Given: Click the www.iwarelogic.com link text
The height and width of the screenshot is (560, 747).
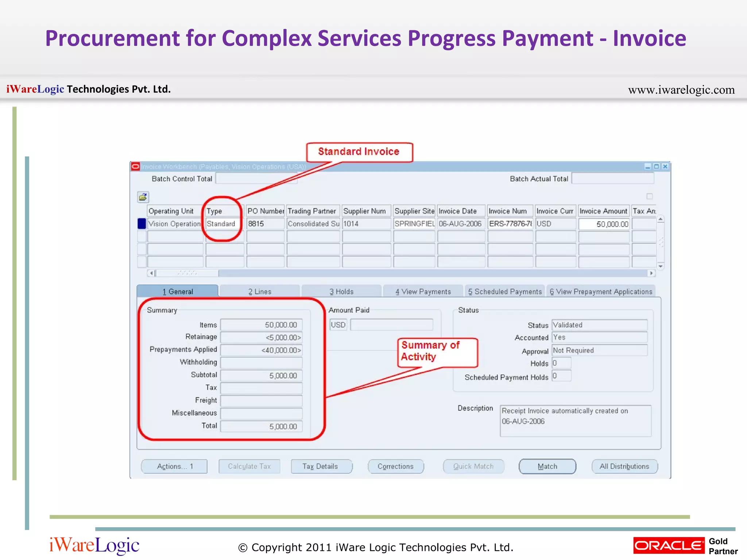Looking at the screenshot, I should click(681, 90).
